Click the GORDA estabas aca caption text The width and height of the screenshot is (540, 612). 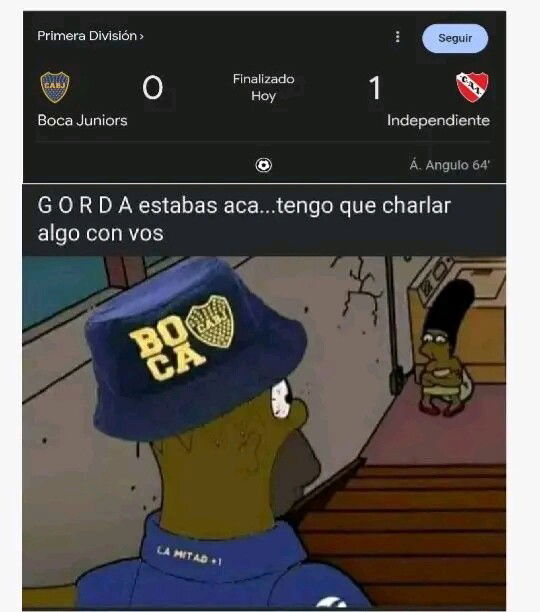[244, 219]
